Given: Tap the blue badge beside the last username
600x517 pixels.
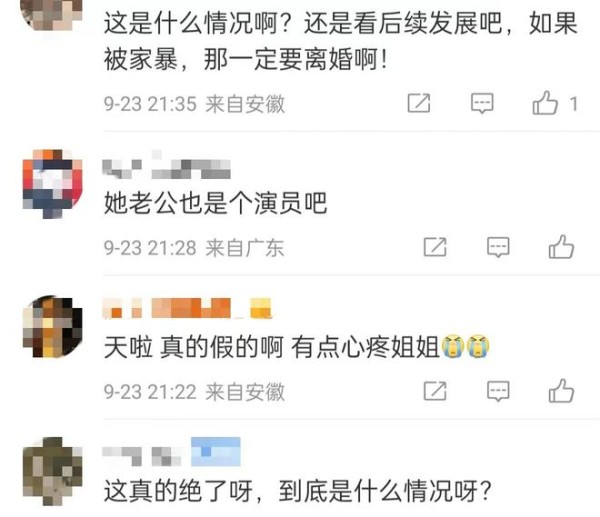Looking at the screenshot, I should 216,452.
